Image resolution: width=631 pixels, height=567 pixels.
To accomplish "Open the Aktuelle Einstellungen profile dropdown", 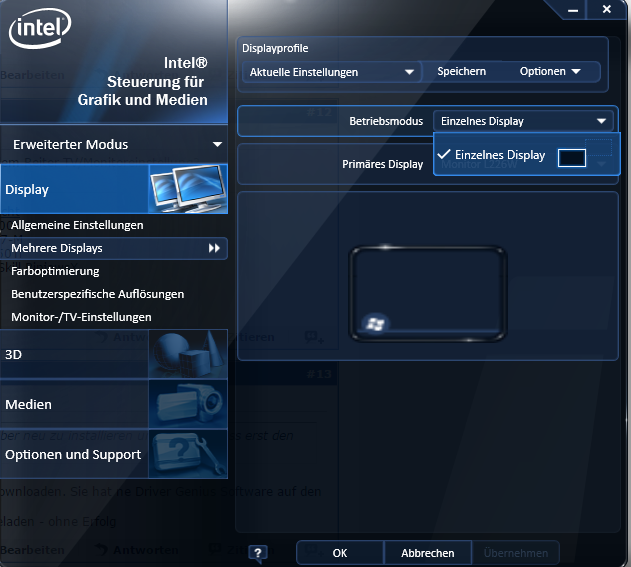I will click(x=332, y=72).
